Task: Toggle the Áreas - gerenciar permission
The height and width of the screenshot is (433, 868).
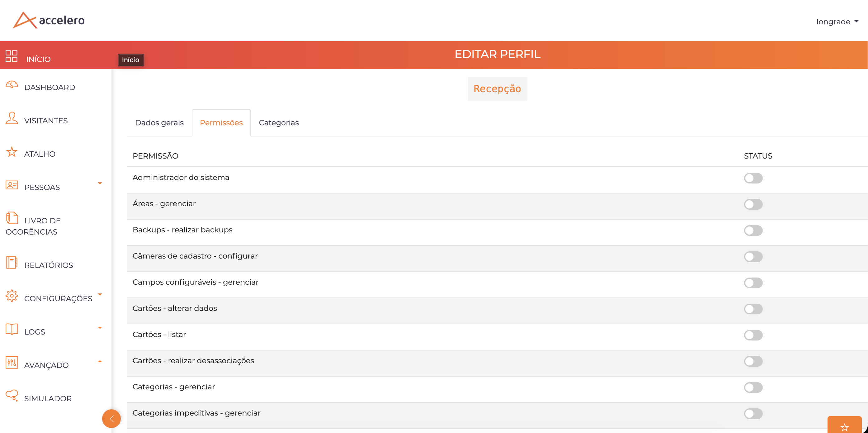Action: [x=753, y=204]
